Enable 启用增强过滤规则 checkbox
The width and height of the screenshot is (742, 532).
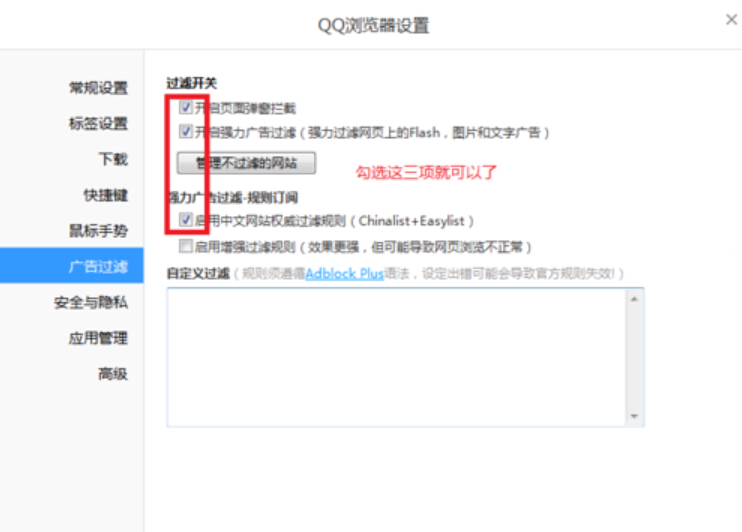click(186, 245)
